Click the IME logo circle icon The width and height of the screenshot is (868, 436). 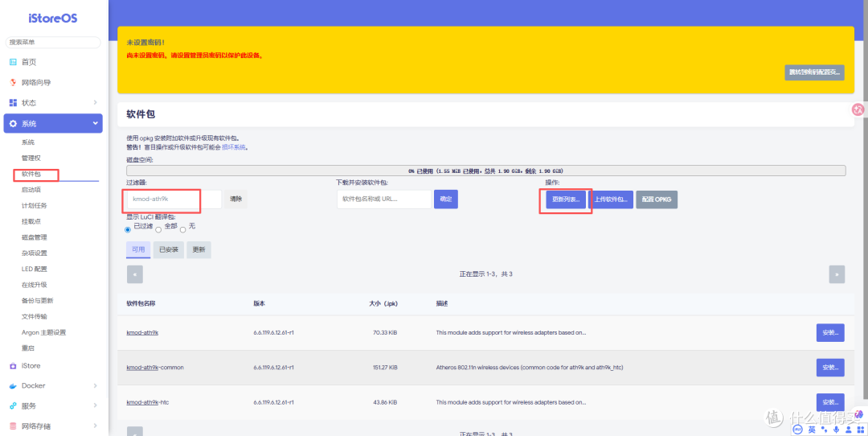798,430
